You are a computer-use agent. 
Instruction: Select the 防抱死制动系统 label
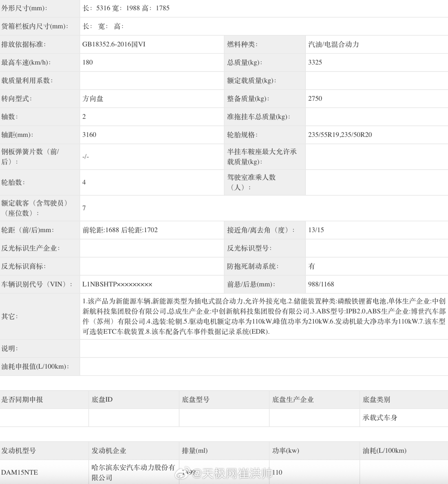[253, 266]
